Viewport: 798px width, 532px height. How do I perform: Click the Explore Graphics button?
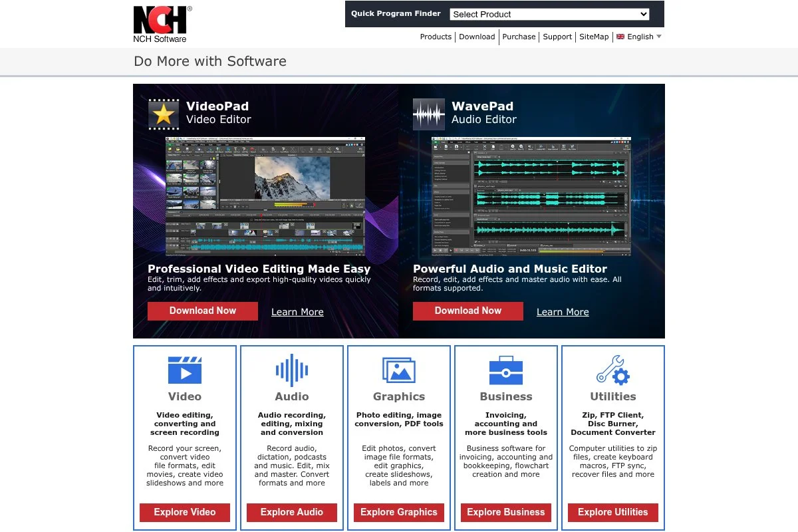coord(399,512)
